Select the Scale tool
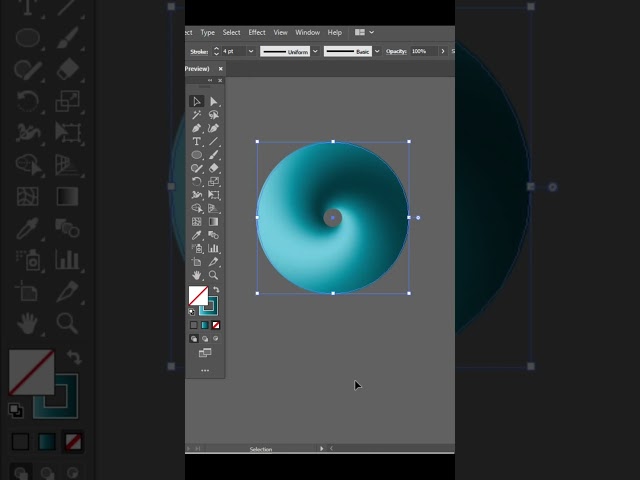Screen dimensions: 640x480 tap(213, 182)
